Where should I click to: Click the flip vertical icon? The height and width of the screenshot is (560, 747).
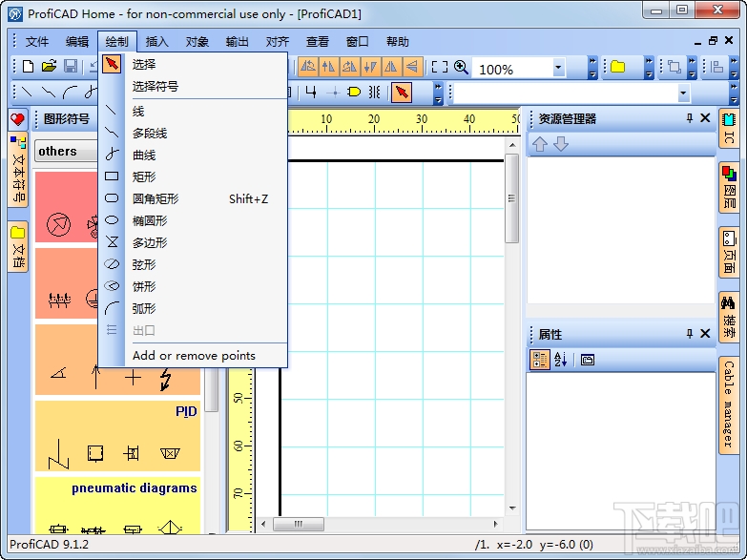pyautogui.click(x=370, y=67)
